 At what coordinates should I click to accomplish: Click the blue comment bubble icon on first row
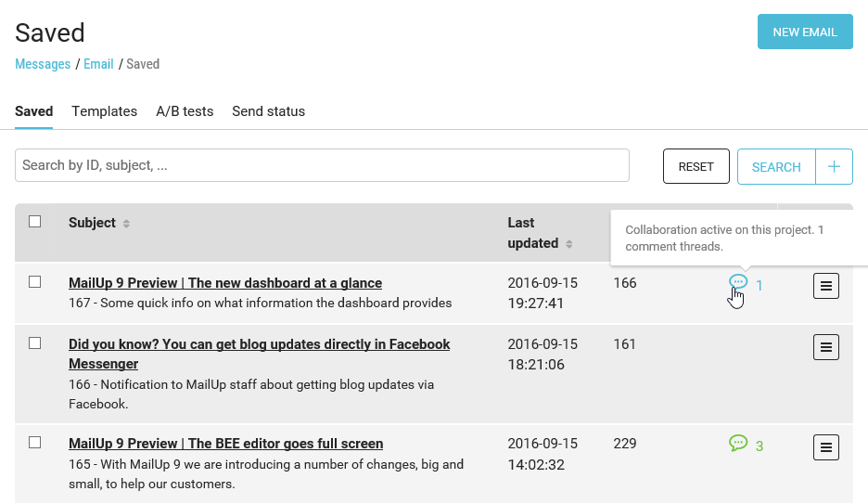[x=738, y=282]
